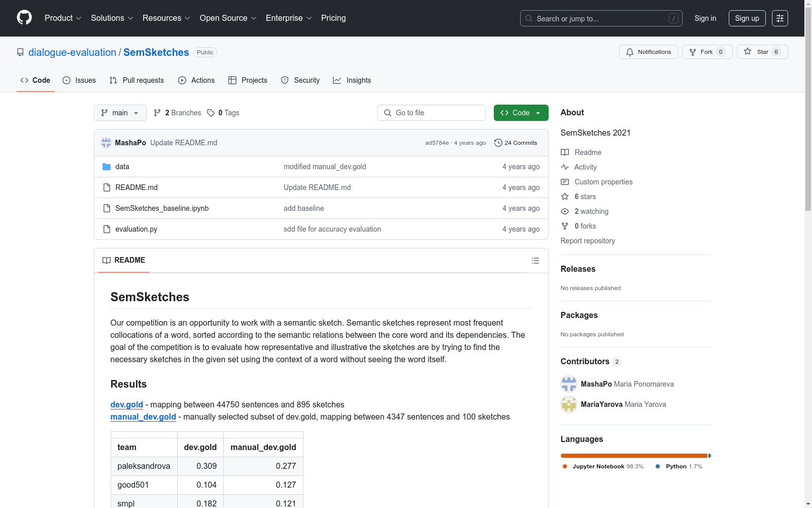Click the Notifications button
The image size is (812, 508).
tap(649, 52)
